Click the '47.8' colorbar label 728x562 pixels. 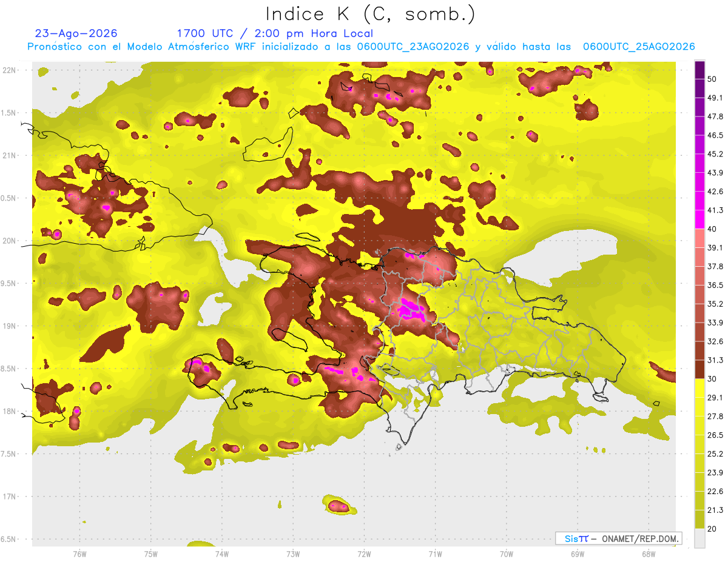(715, 116)
